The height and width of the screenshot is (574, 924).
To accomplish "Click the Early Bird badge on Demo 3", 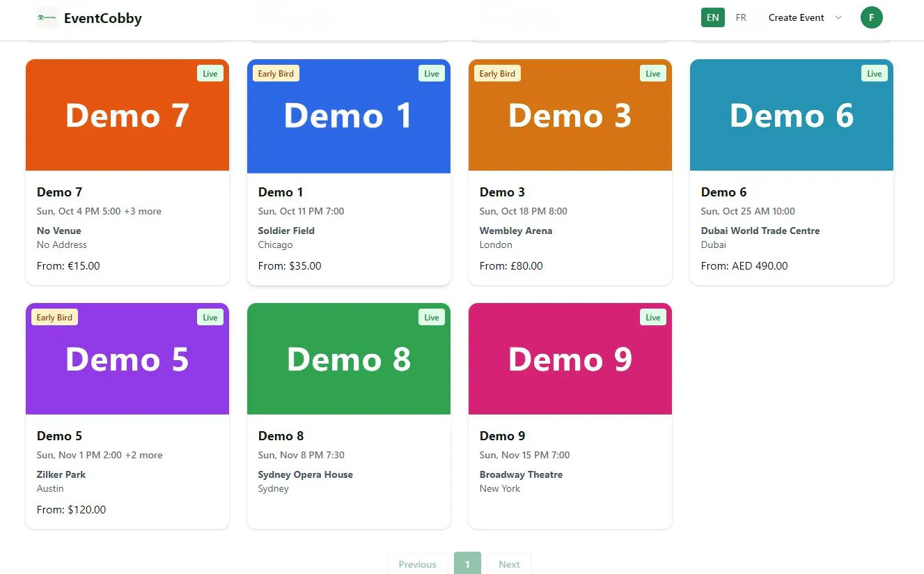I will point(497,74).
